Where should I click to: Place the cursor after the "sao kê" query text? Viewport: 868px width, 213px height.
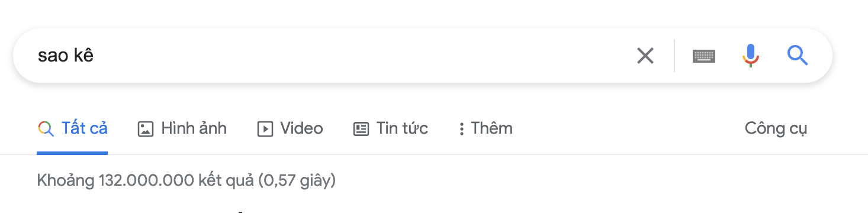coord(96,56)
